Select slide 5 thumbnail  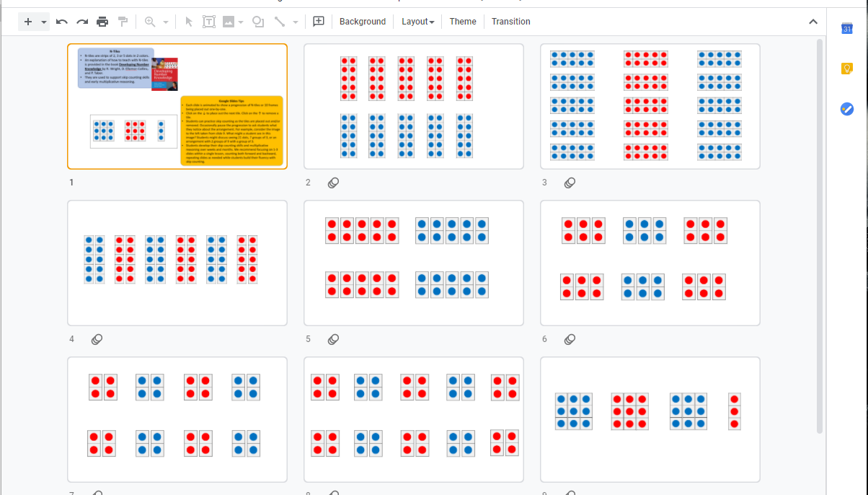pos(414,263)
